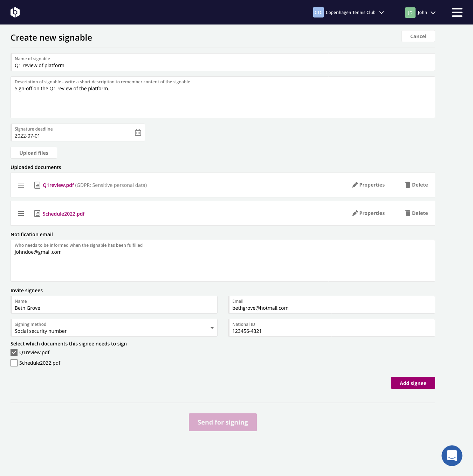Expand the Signing method dropdown
This screenshot has height=476, width=473.
(x=114, y=328)
